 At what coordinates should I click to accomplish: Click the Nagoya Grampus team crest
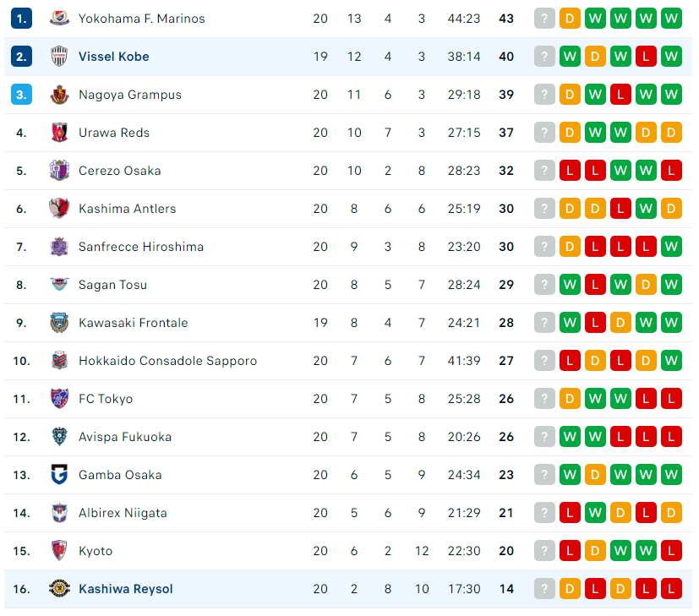[x=59, y=95]
